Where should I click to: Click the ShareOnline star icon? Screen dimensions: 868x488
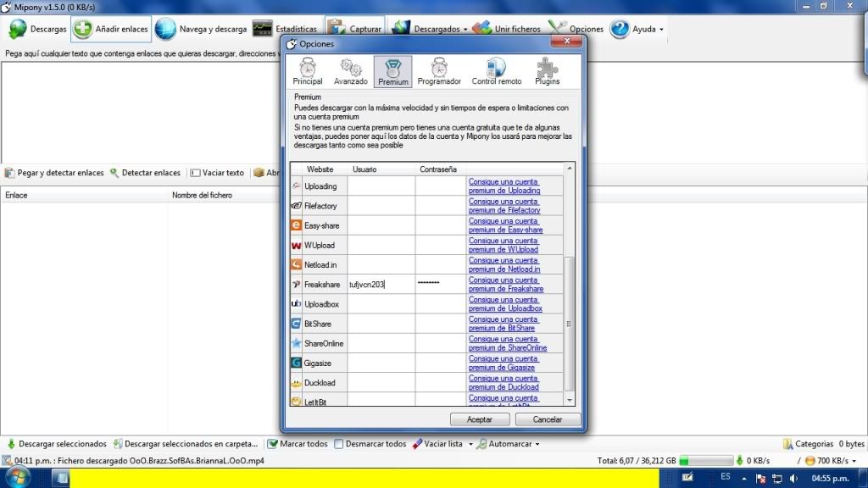pos(296,343)
